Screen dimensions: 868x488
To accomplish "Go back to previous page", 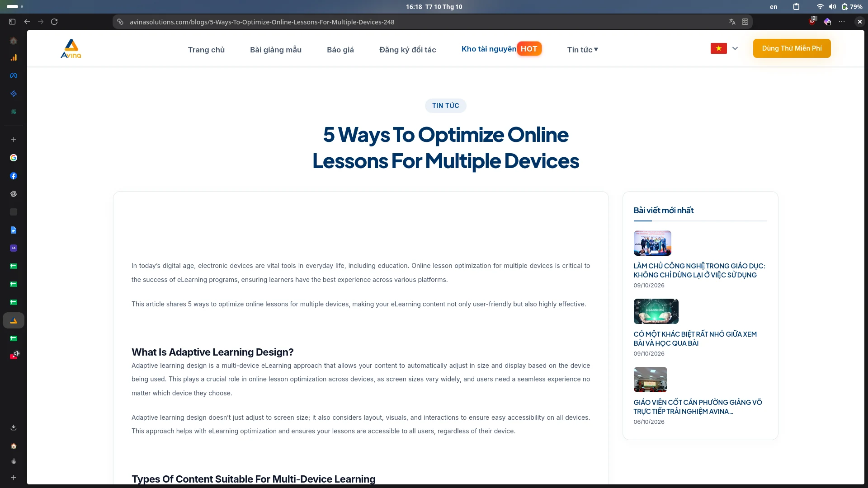I will click(x=27, y=22).
